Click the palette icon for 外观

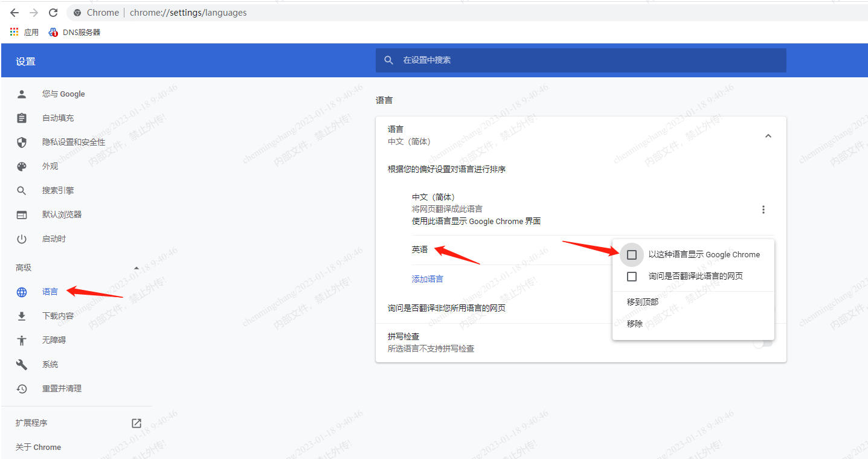[22, 166]
